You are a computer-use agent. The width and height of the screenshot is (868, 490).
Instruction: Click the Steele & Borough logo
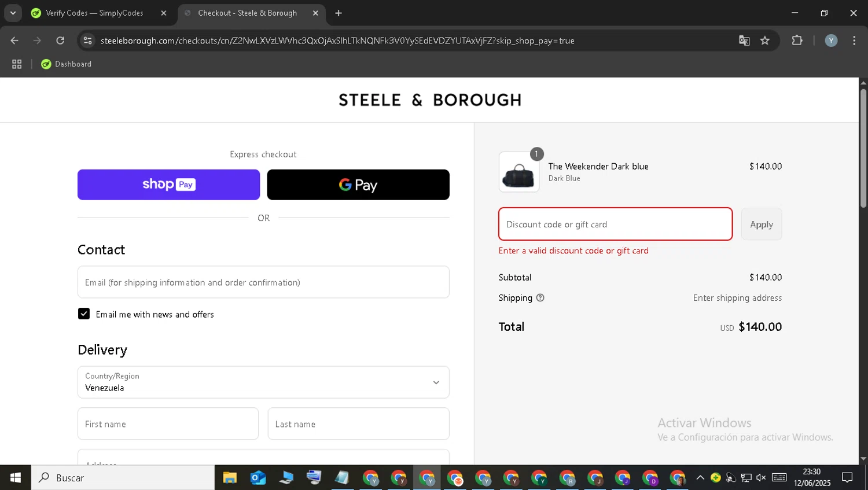(x=430, y=100)
